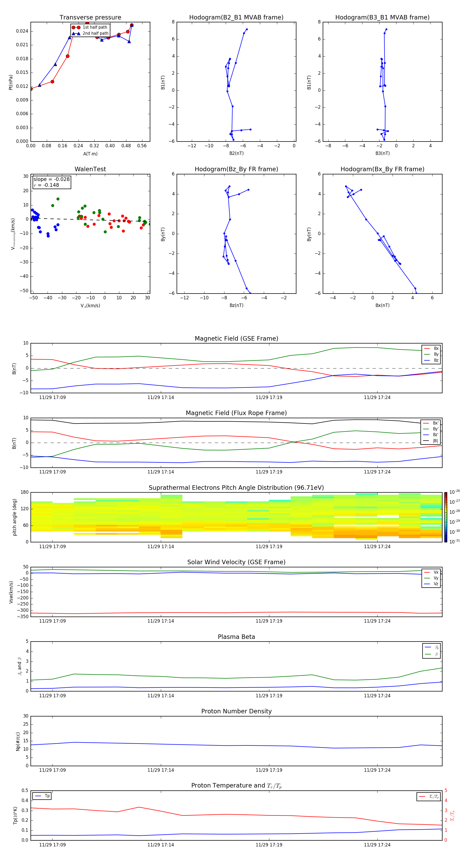Click the 'VA(km/s)' x-axis label
Screen dimensions: 473x868
click(90, 306)
